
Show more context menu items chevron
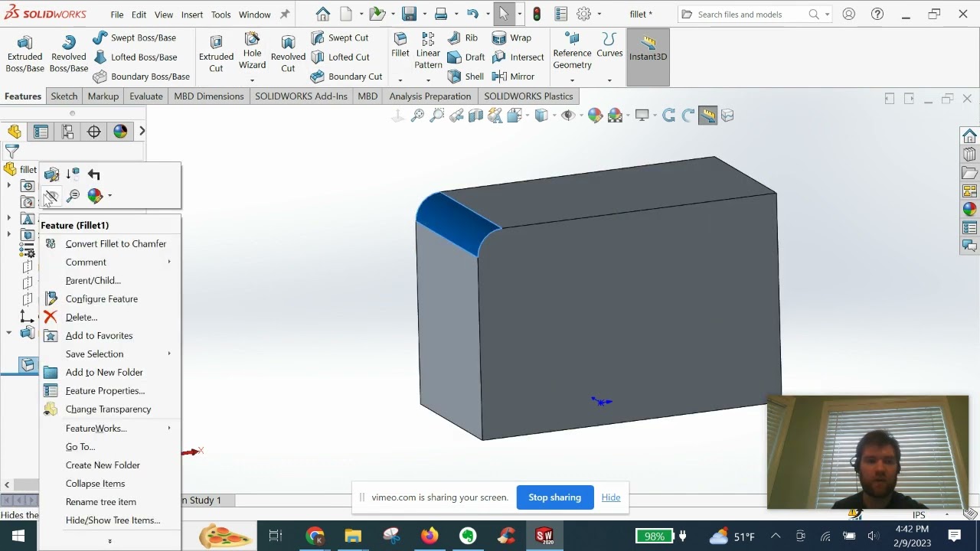tap(109, 541)
